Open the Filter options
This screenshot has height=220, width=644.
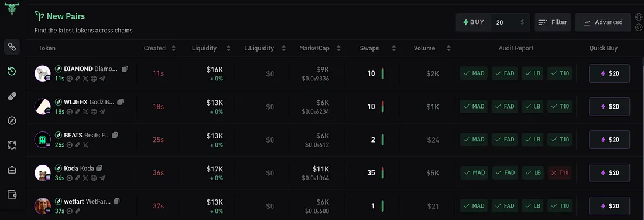pos(552,22)
